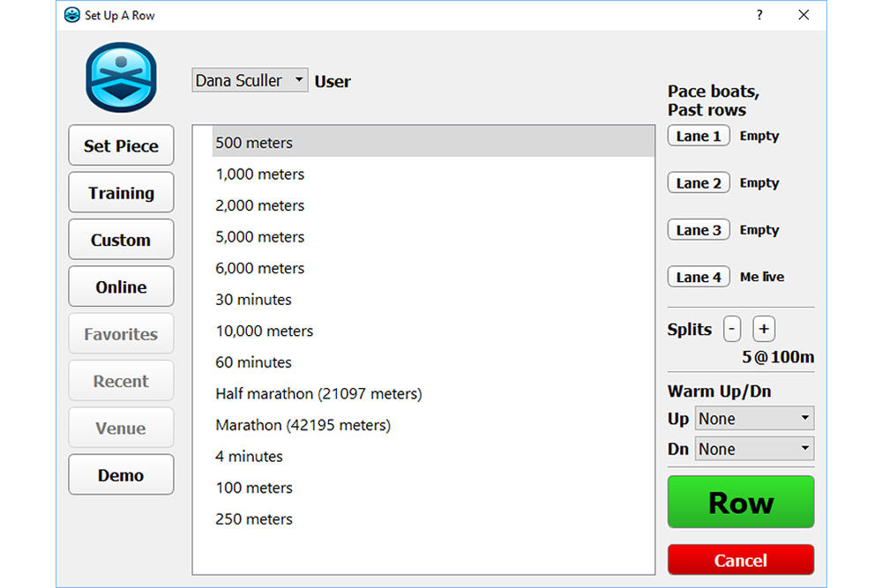
Task: Switch to the Set Piece category
Action: (x=121, y=145)
